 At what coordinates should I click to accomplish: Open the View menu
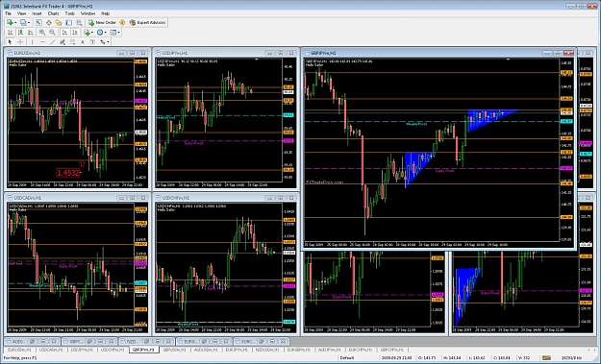click(22, 13)
